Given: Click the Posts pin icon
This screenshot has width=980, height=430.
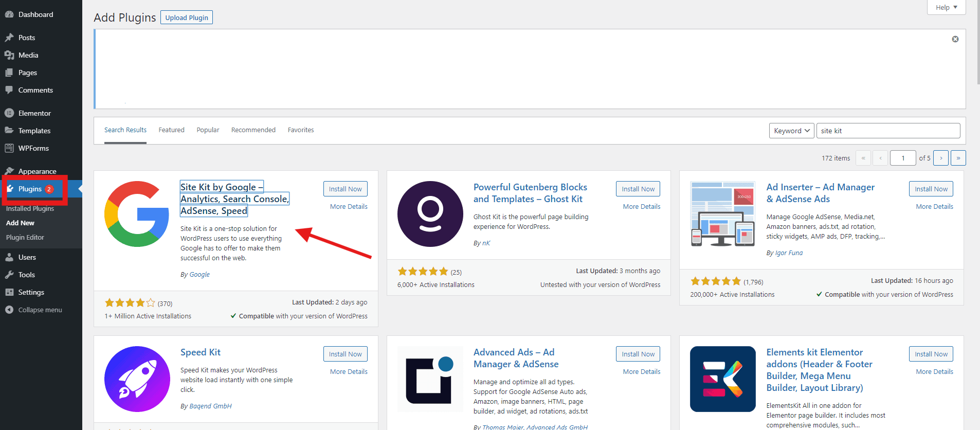Looking at the screenshot, I should 9,38.
